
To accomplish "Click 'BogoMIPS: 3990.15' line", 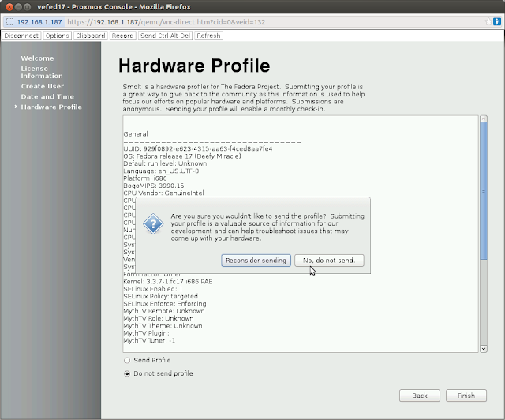I will (154, 186).
